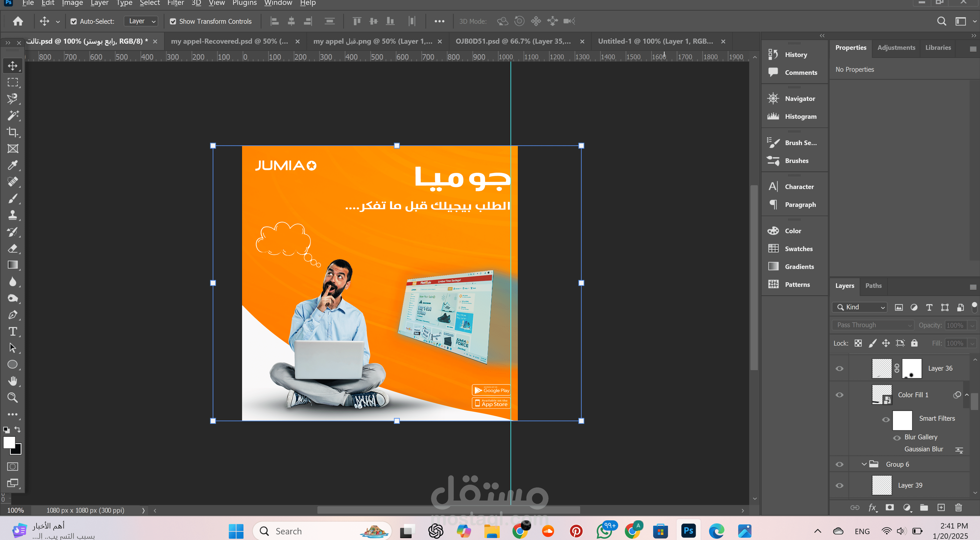Open the Auto-Select Layer dropdown
Viewport: 980px width, 540px height.
[x=141, y=21]
